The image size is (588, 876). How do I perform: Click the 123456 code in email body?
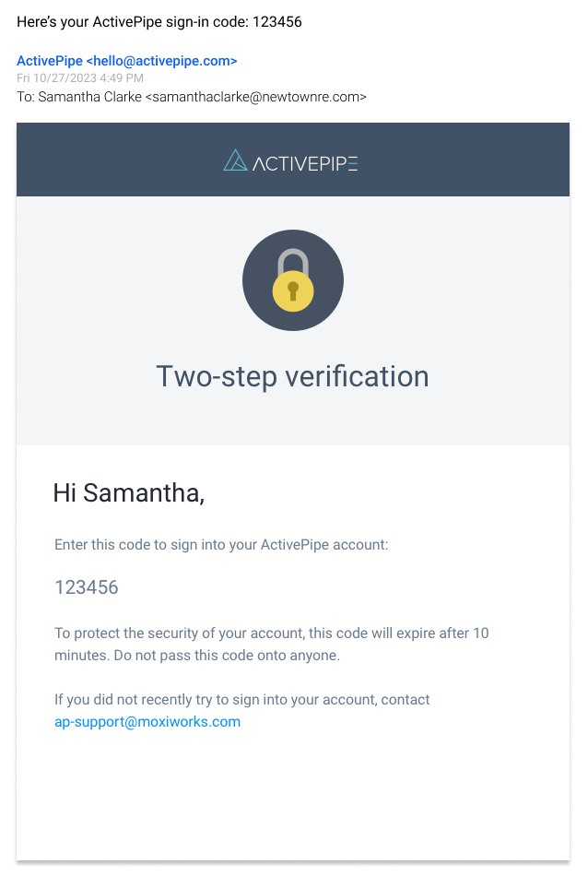[x=87, y=587]
